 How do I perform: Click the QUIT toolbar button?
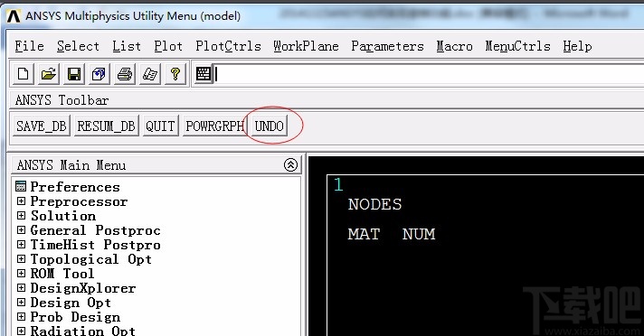[x=160, y=126]
